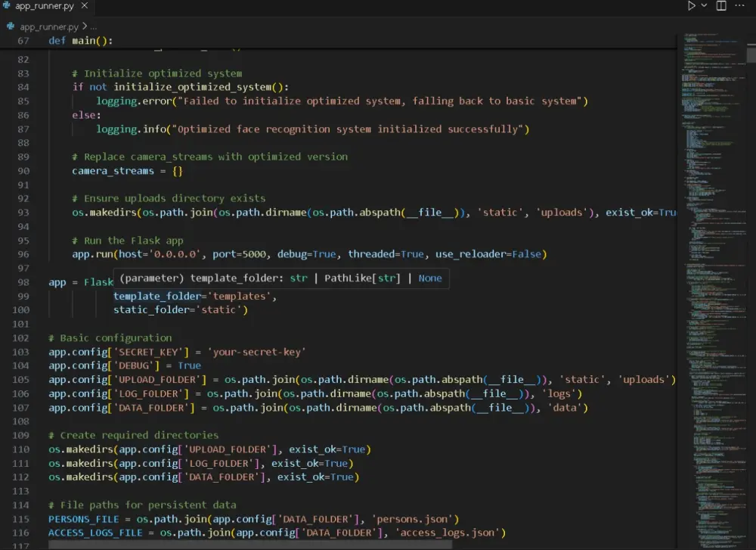Click 'Flask' on line 98

[98, 282]
